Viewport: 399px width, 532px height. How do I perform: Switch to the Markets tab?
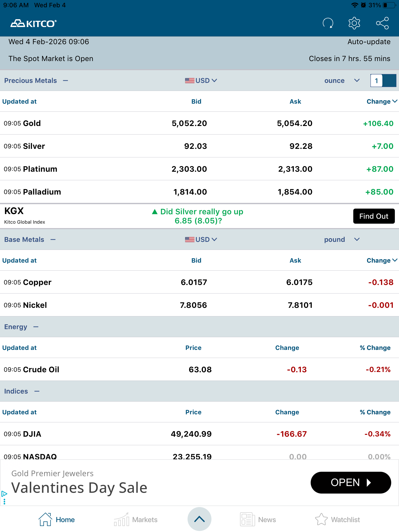coord(136,520)
